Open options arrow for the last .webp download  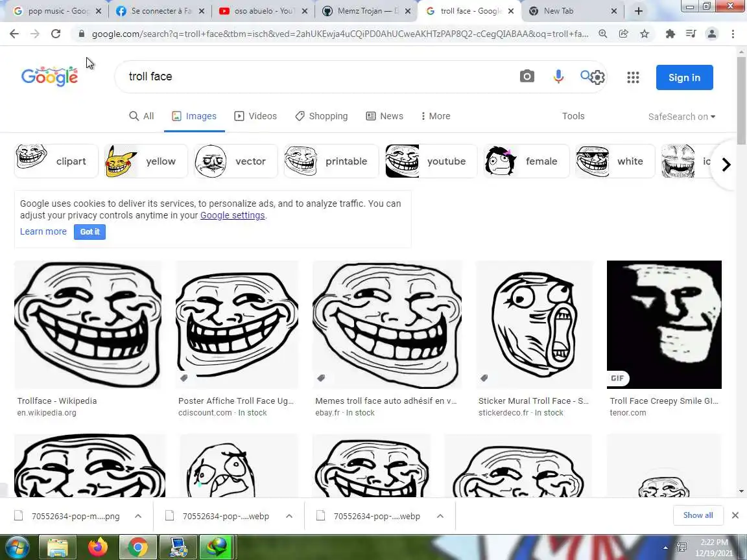click(x=440, y=516)
